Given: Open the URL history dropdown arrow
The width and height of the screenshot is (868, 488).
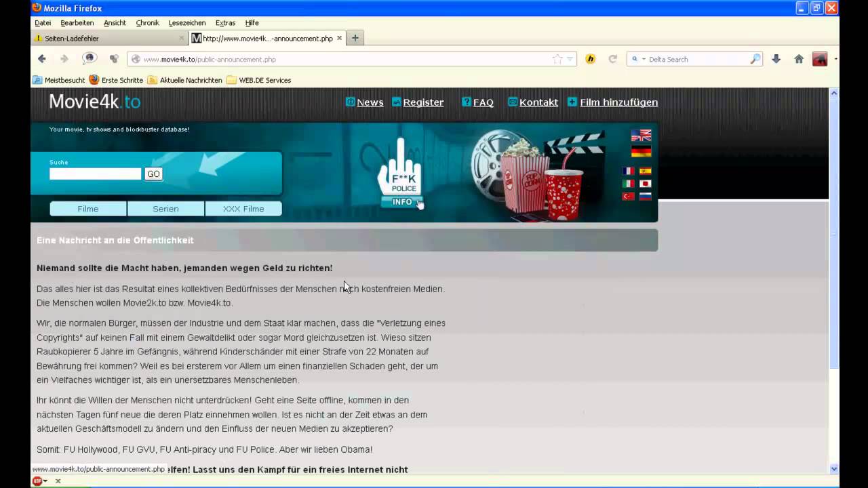Looking at the screenshot, I should click(570, 59).
